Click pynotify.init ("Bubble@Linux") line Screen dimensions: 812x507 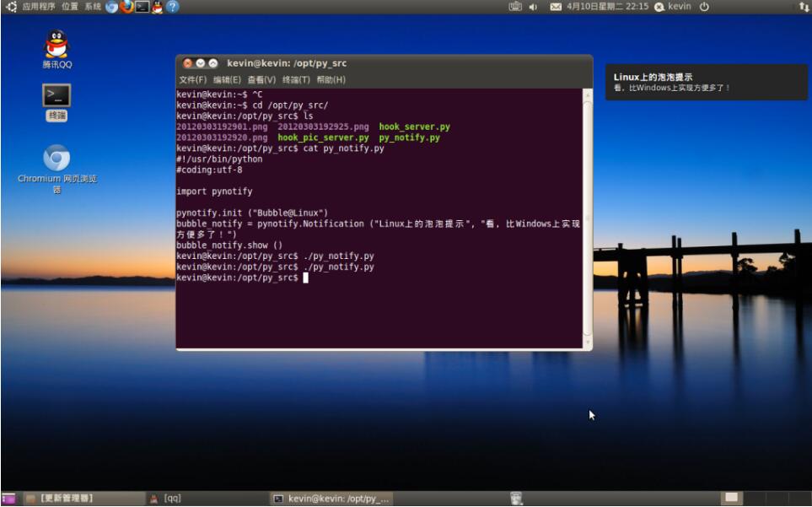click(x=252, y=213)
